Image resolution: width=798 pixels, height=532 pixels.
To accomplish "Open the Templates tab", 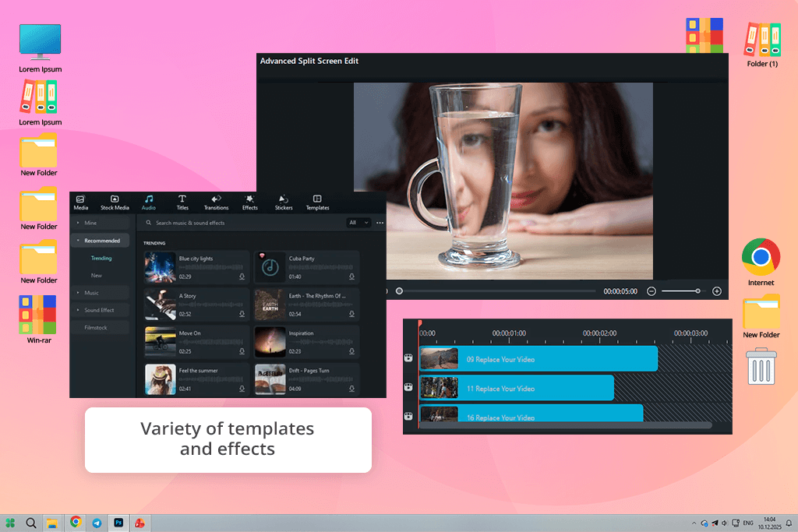I will (x=318, y=203).
